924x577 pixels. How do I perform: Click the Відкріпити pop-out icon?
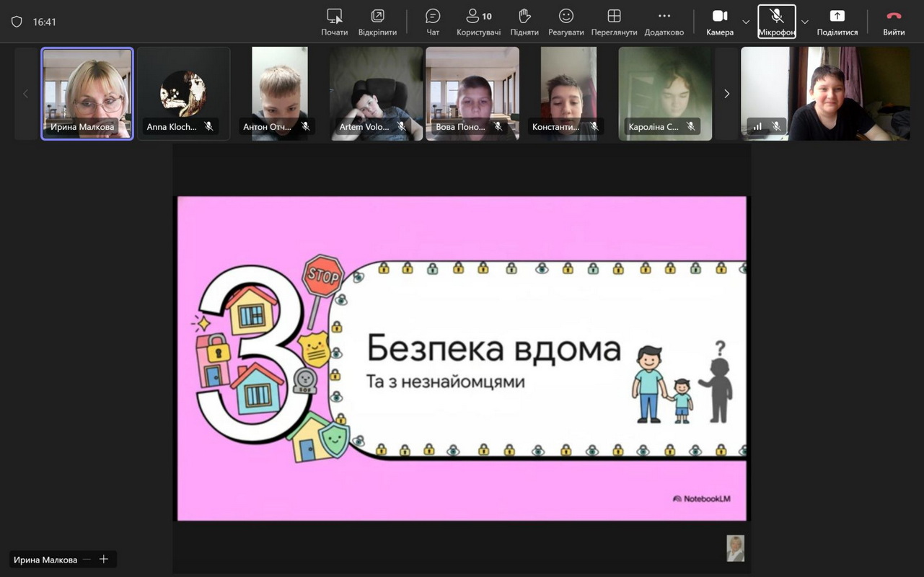tap(377, 17)
